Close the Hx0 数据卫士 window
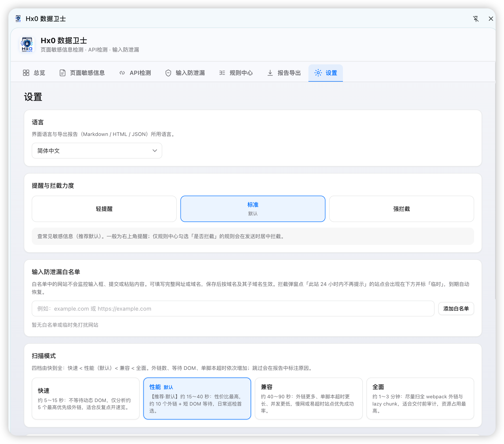504x444 pixels. point(491,19)
